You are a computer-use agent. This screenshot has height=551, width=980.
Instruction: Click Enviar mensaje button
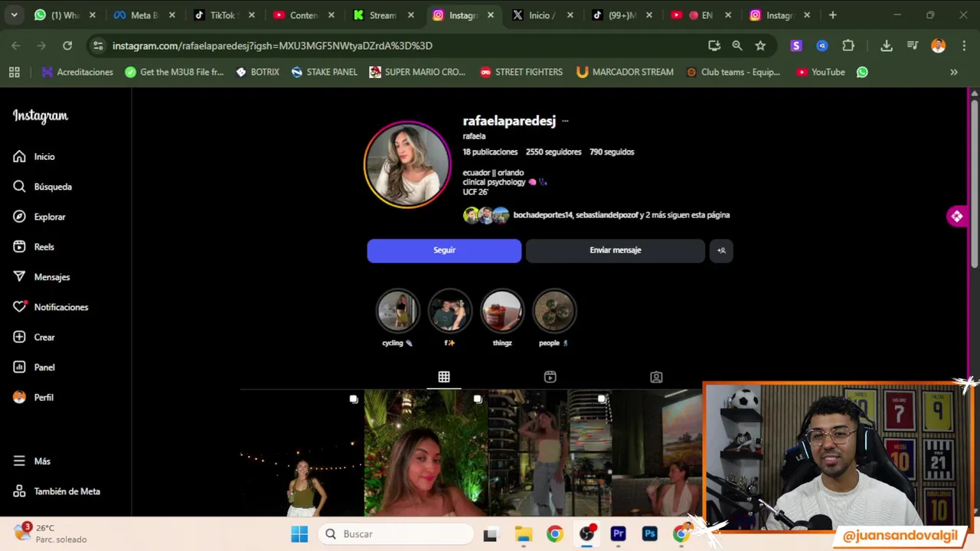pos(615,250)
